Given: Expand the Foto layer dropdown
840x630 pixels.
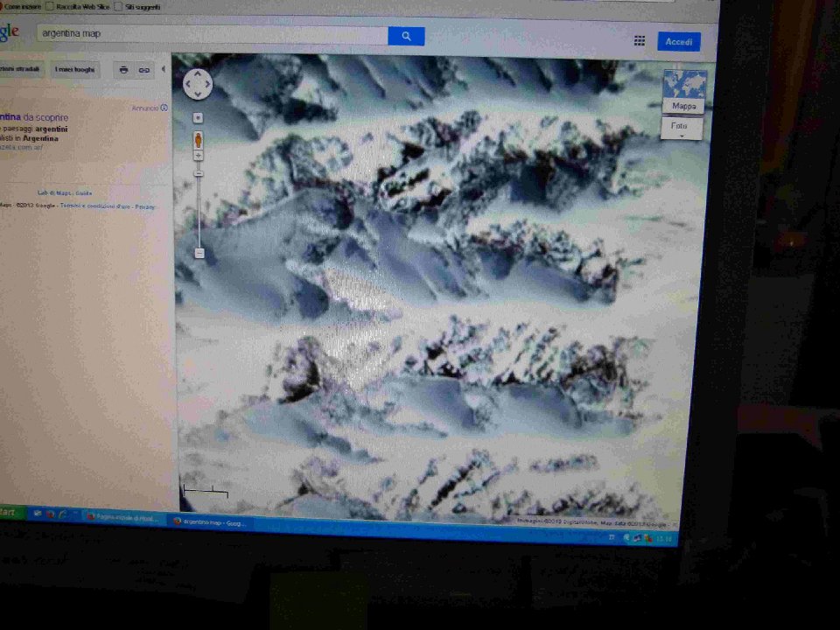Looking at the screenshot, I should click(x=681, y=129).
